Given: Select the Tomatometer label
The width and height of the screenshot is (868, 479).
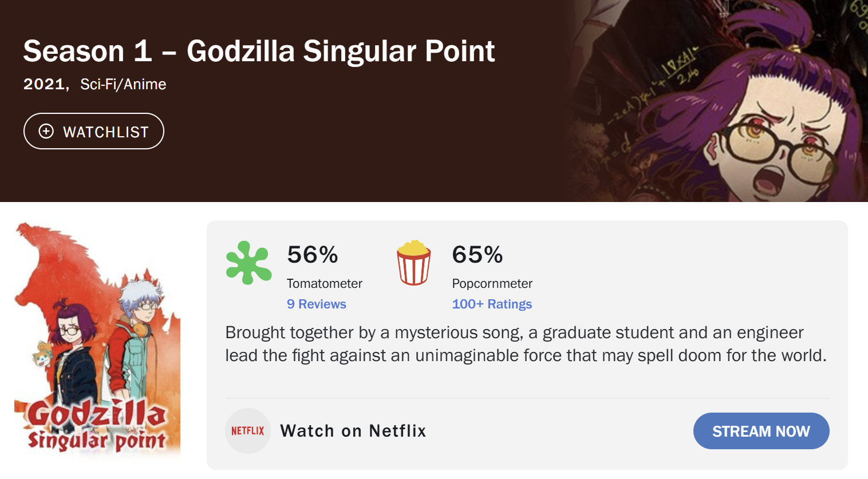Looking at the screenshot, I should pos(324,284).
